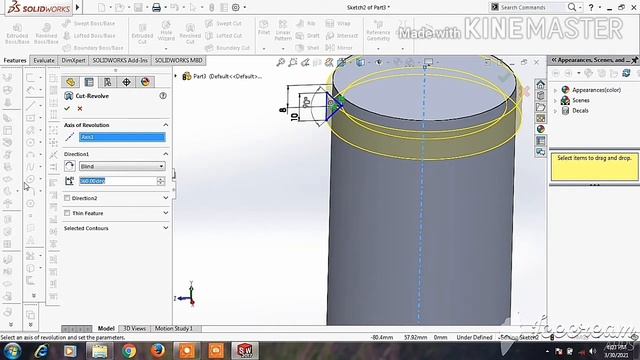640x360 pixels.
Task: Expand the Thin Feature section chevron
Action: (166, 213)
